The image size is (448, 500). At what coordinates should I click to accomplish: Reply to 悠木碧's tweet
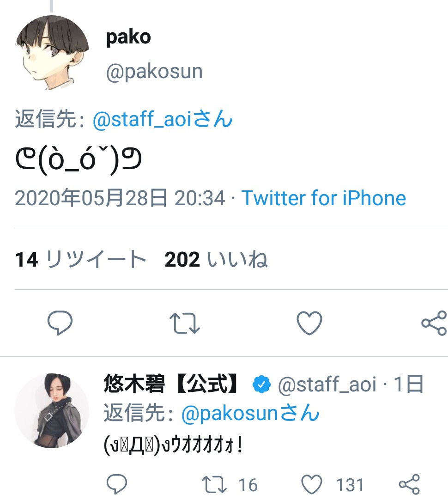[117, 484]
